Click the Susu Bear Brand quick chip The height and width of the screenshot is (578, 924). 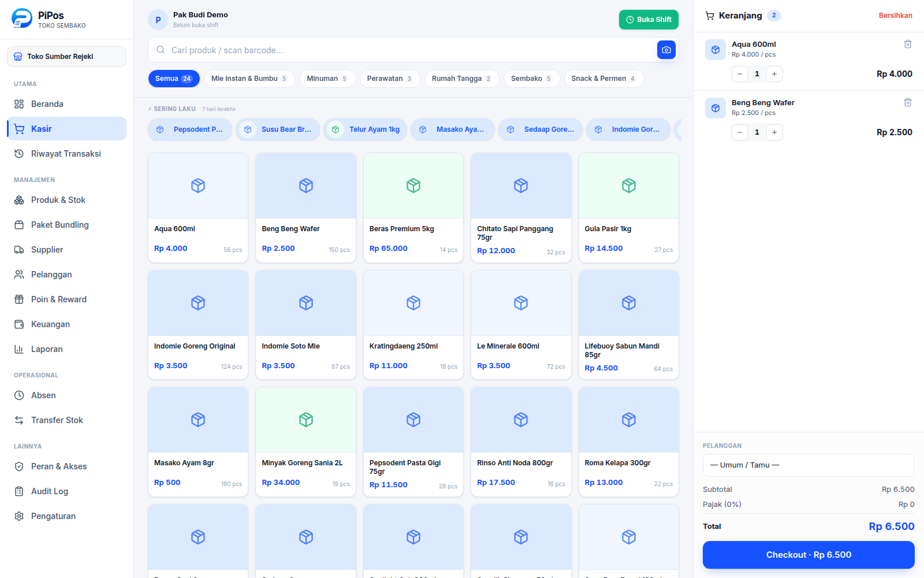[x=278, y=129]
